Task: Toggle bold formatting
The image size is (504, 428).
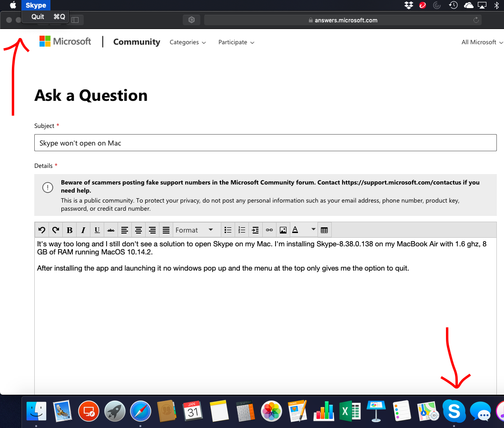Action: [x=69, y=230]
